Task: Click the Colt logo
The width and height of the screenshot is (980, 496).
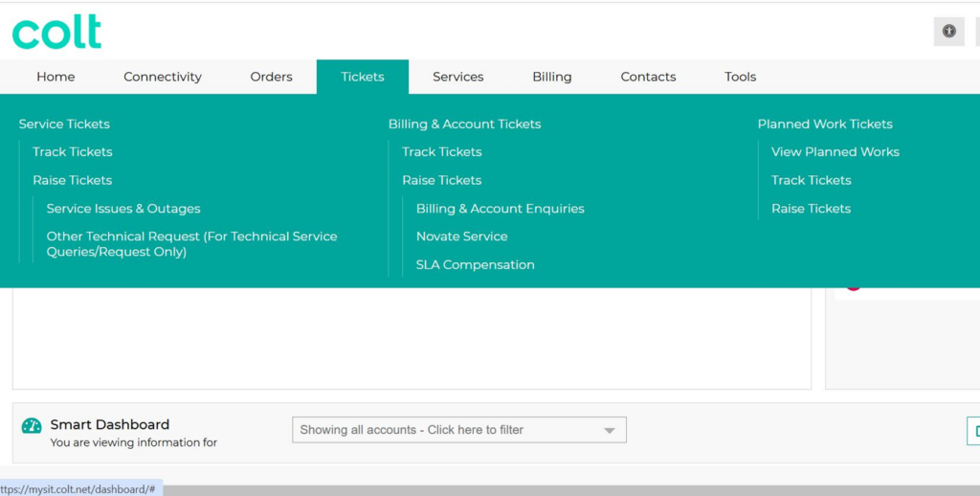Action: pyautogui.click(x=56, y=32)
